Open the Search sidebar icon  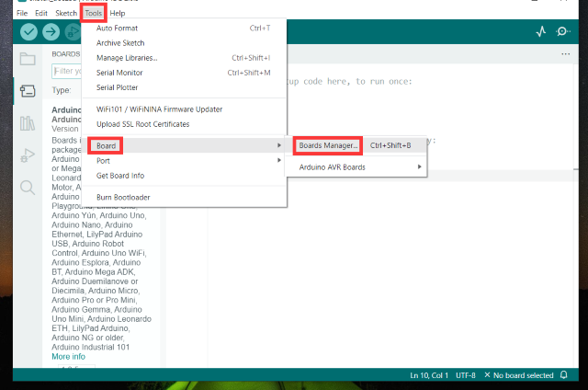point(28,188)
